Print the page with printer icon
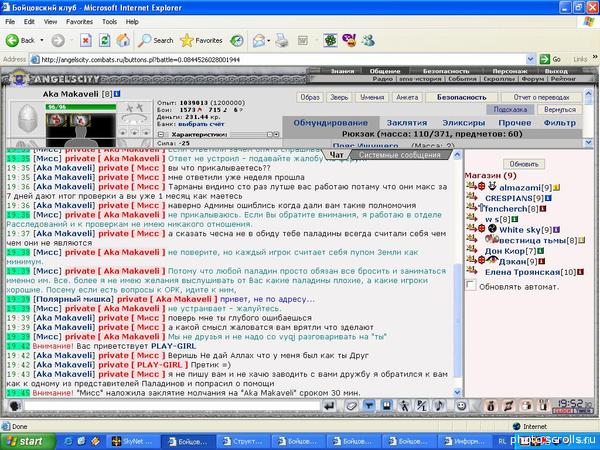This screenshot has height=450, width=600. coord(282,40)
